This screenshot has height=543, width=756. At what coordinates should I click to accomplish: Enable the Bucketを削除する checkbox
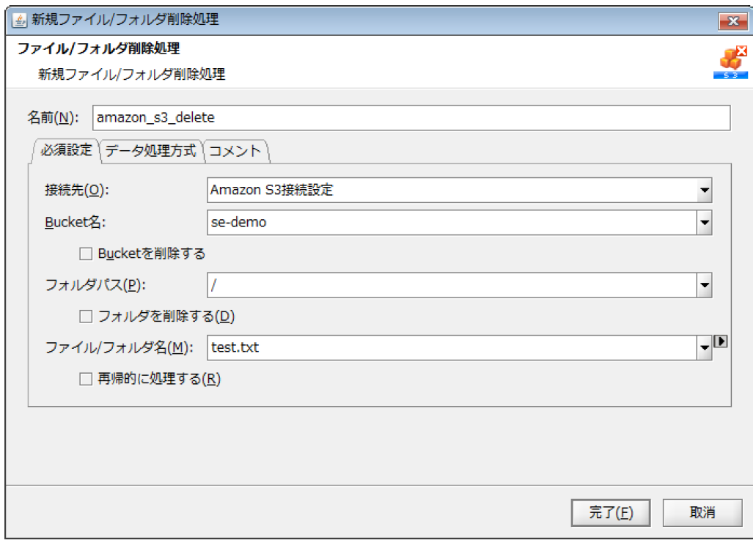[x=86, y=254]
